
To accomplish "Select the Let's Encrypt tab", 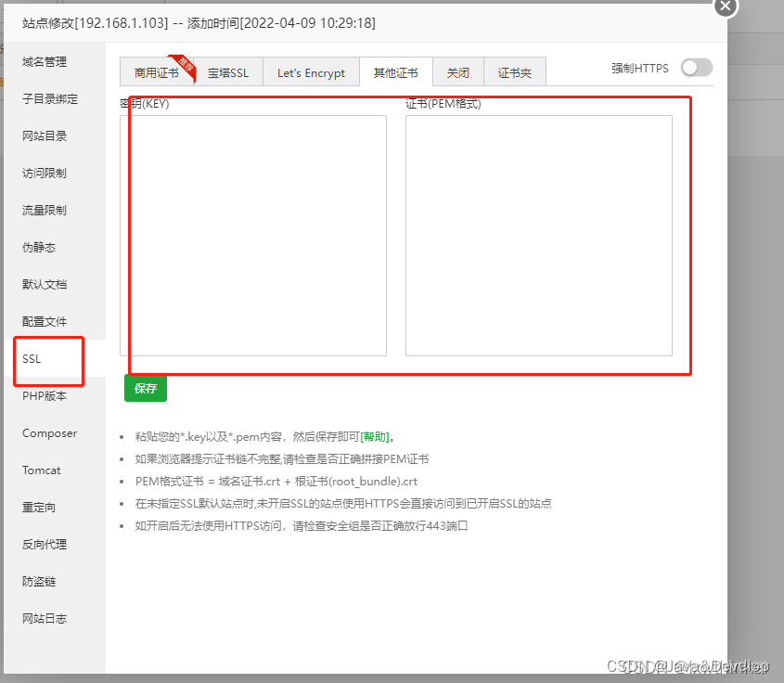I will tap(311, 72).
